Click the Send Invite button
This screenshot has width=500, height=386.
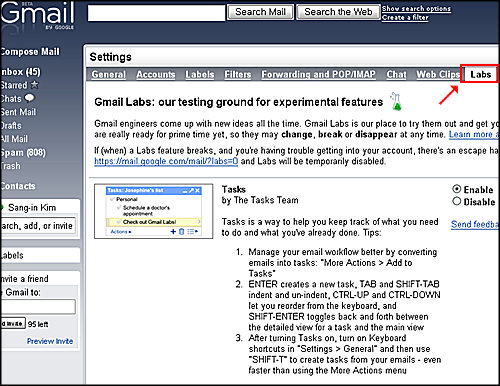click(x=13, y=323)
